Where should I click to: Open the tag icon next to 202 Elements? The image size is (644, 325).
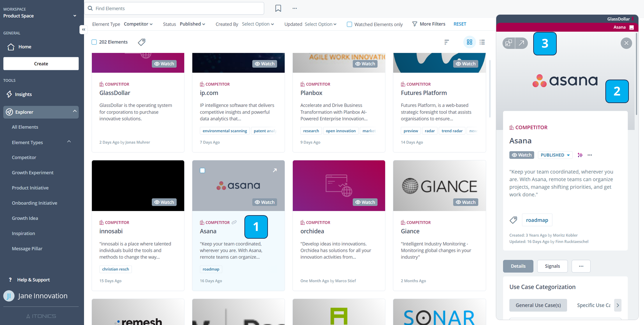pos(141,42)
